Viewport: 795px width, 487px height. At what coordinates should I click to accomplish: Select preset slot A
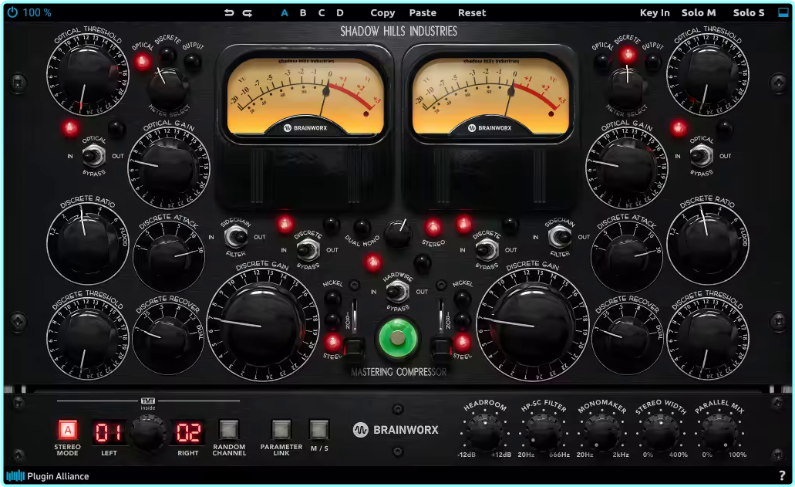coord(284,13)
